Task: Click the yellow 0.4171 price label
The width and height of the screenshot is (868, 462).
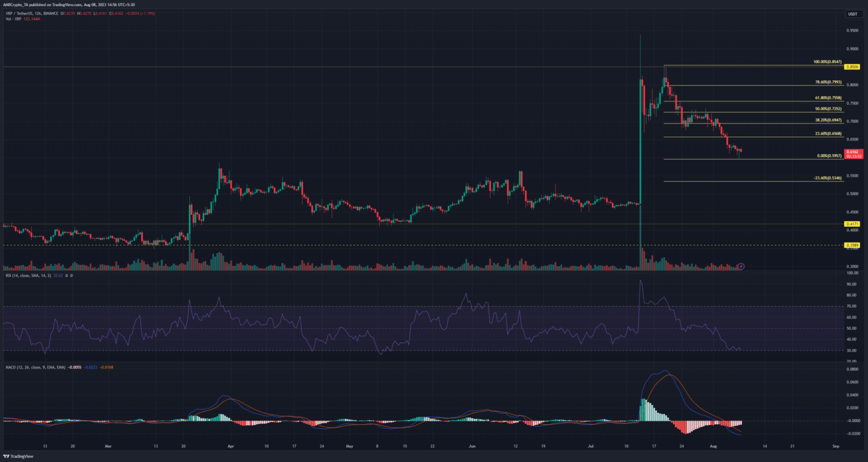Action: (852, 224)
